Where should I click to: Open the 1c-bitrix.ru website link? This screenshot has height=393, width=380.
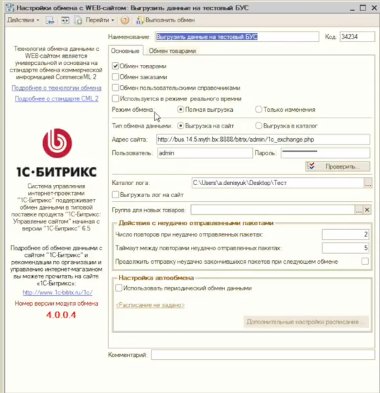57,292
